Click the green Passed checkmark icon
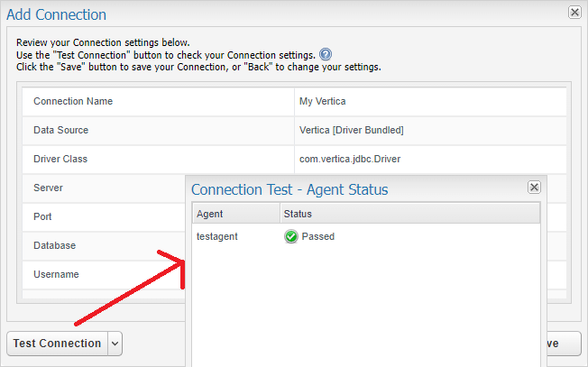Image resolution: width=588 pixels, height=367 pixels. point(290,236)
